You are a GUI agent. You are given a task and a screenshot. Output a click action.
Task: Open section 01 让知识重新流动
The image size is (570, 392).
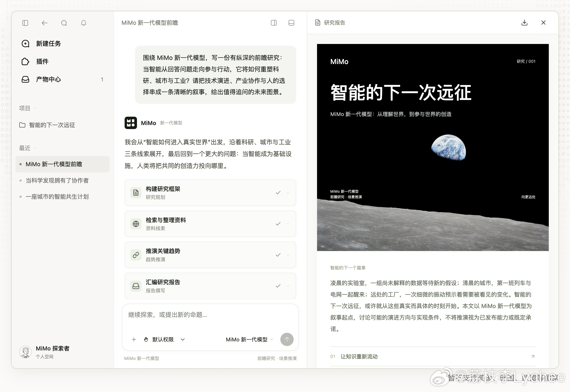click(433, 356)
